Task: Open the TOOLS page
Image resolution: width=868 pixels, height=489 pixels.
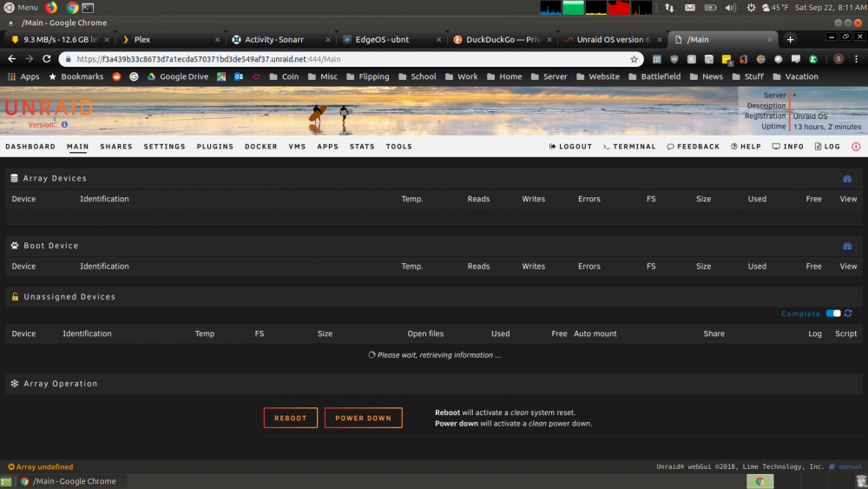Action: point(399,147)
